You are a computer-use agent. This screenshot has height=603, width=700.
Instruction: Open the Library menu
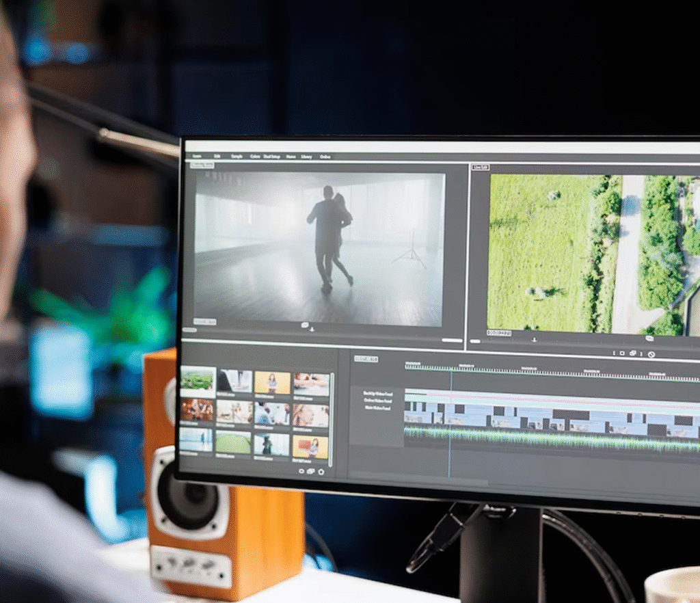tap(306, 157)
